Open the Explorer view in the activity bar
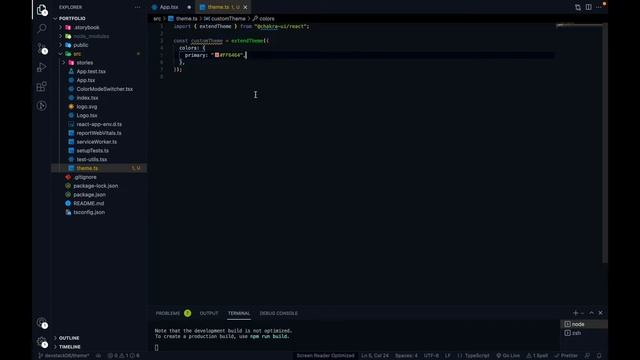Image resolution: width=640 pixels, height=360 pixels. coord(42,10)
